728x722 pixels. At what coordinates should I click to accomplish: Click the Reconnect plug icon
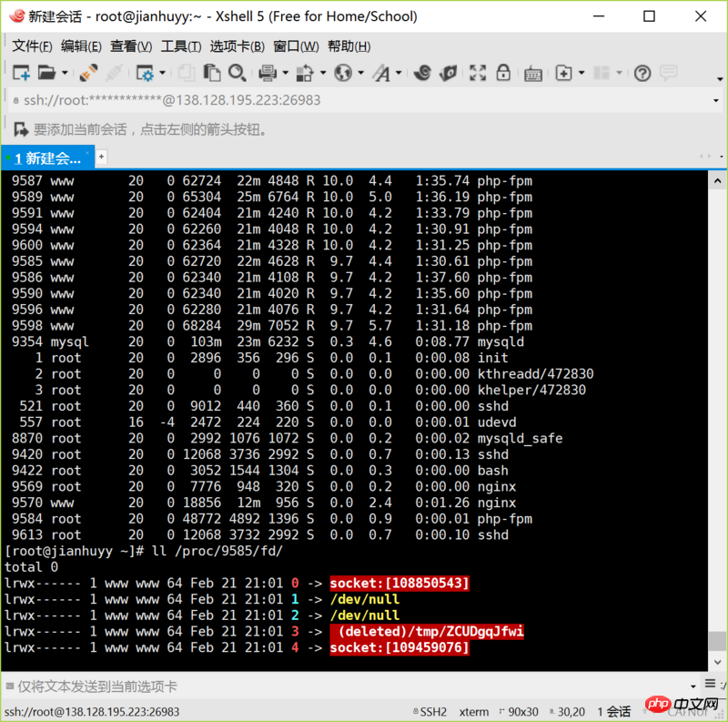(x=88, y=73)
